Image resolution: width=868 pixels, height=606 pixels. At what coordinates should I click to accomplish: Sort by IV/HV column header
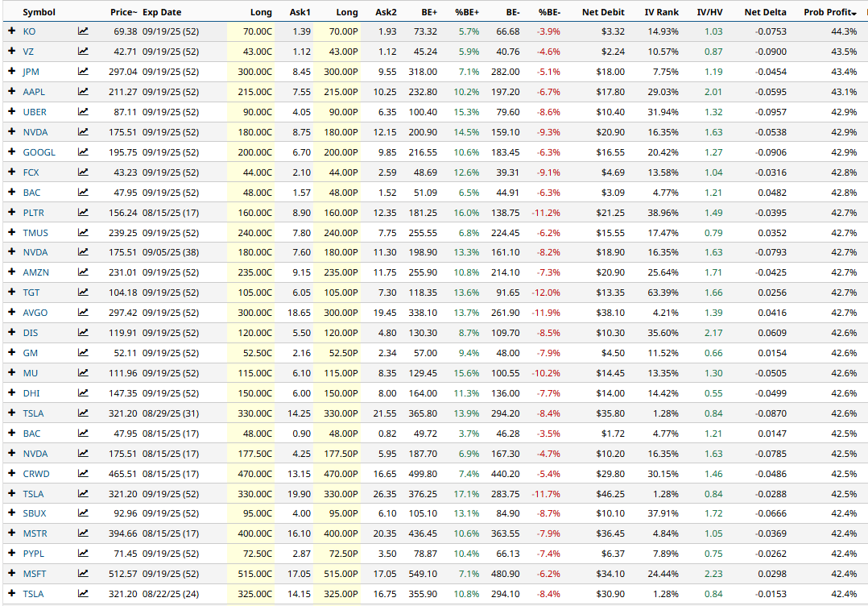709,12
